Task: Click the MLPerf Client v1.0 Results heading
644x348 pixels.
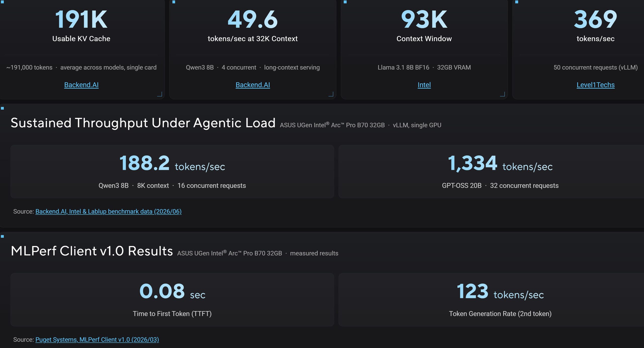Action: click(92, 251)
